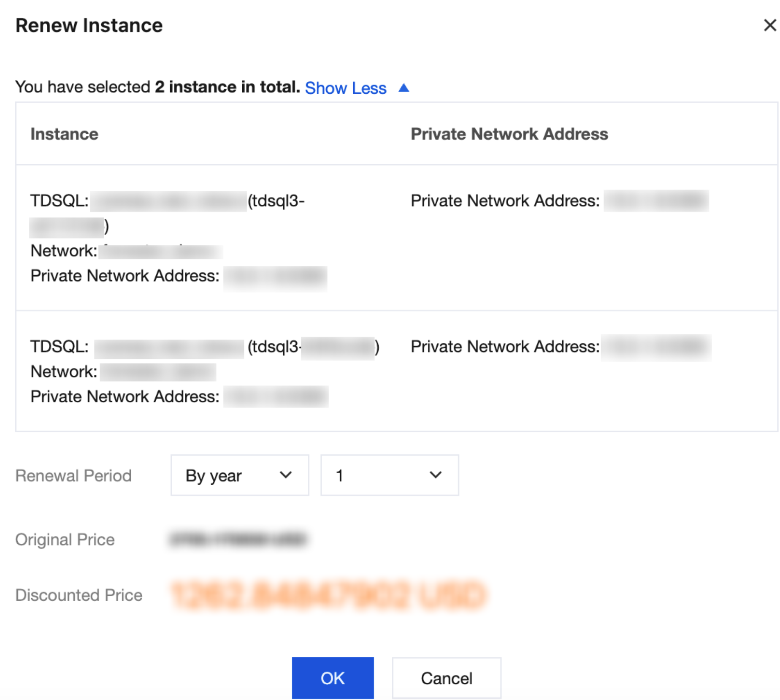Click the Renewal Period label
Screen dimensions: 780x700
[73, 476]
